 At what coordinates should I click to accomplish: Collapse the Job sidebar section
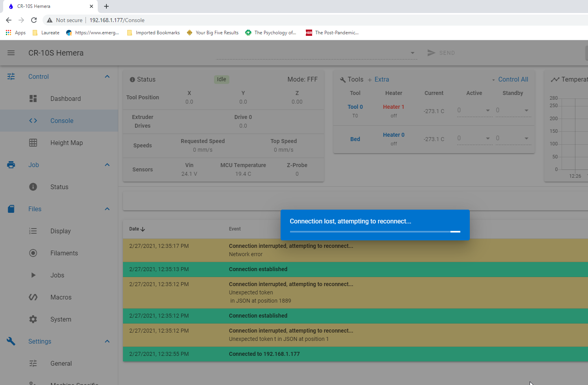point(107,165)
